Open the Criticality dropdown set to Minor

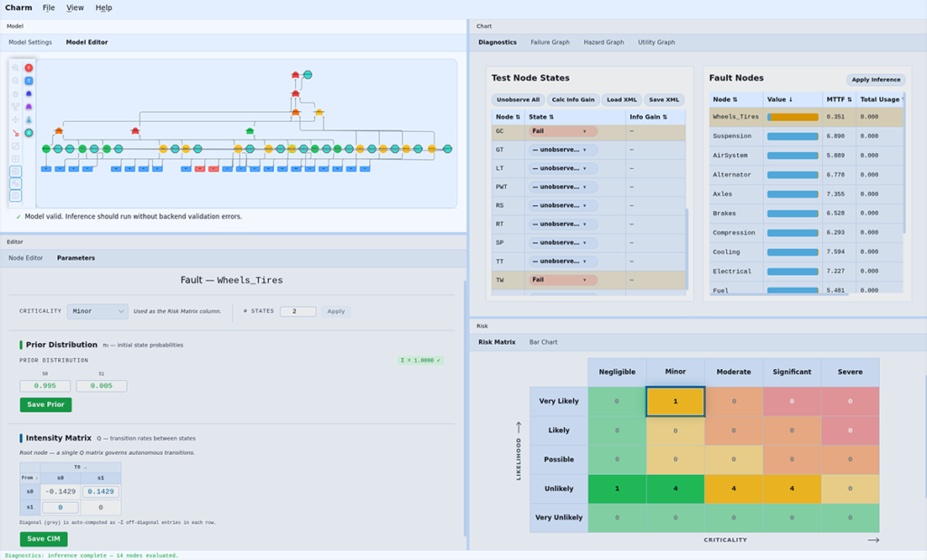(98, 311)
